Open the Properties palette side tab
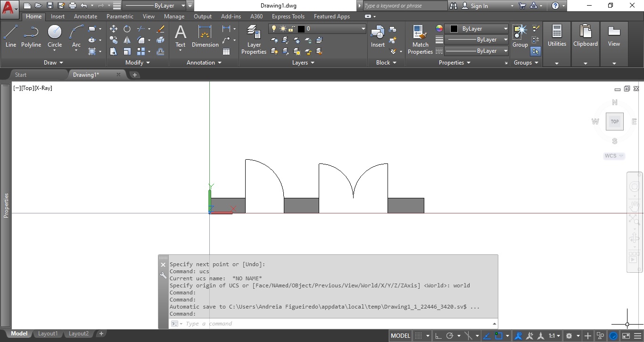The image size is (644, 342). click(x=6, y=205)
